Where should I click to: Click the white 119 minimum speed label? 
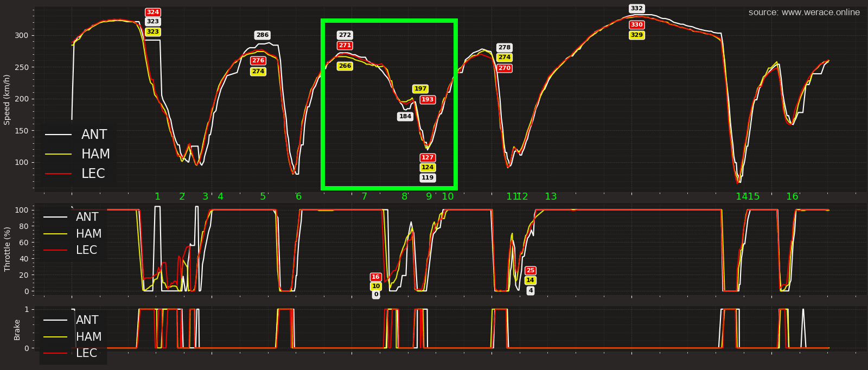(427, 178)
